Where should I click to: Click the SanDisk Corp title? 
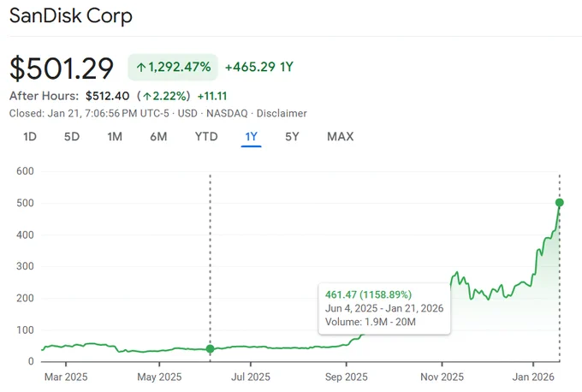pos(71,16)
